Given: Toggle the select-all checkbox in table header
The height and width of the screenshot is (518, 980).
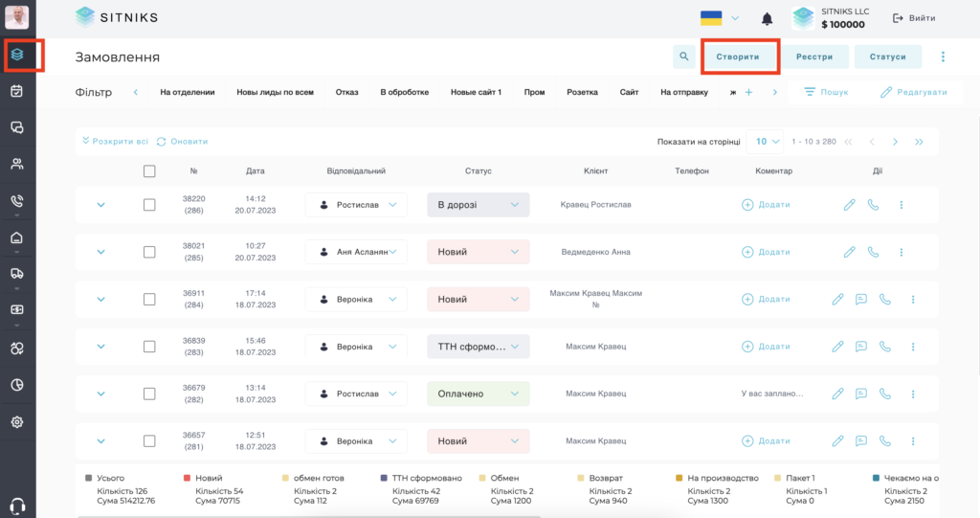Looking at the screenshot, I should tap(149, 170).
